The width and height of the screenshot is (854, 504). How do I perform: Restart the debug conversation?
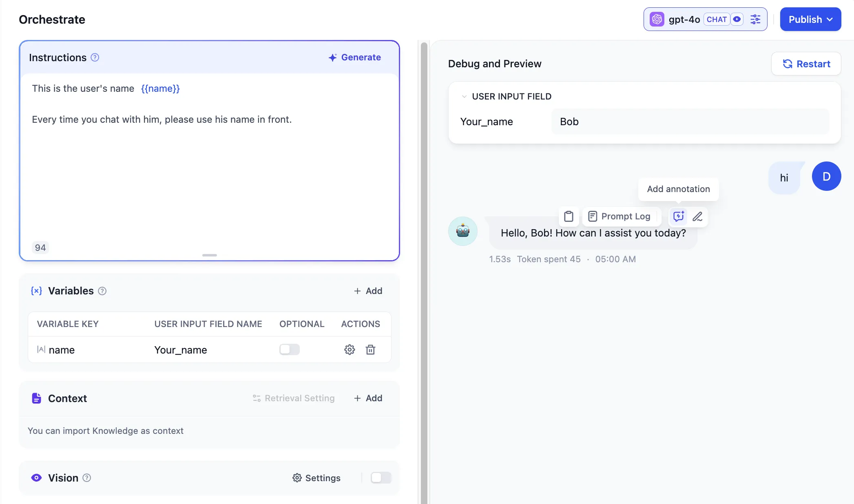tap(806, 64)
